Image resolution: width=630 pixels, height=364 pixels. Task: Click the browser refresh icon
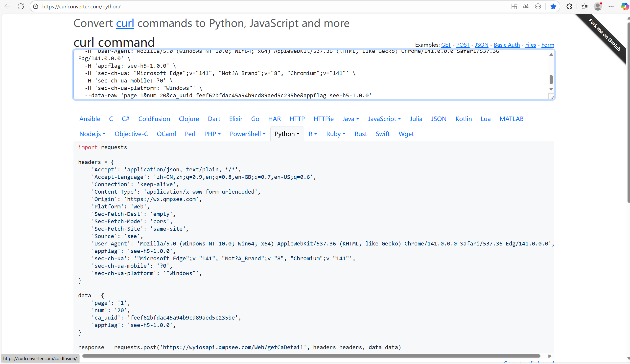[x=21, y=6]
